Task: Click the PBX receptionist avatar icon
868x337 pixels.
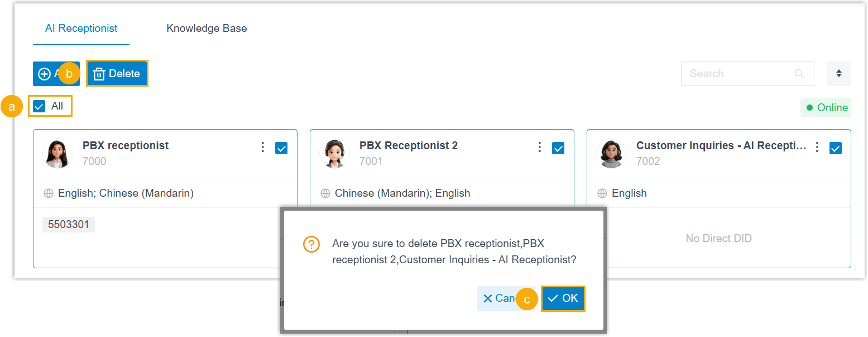Action: 58,154
